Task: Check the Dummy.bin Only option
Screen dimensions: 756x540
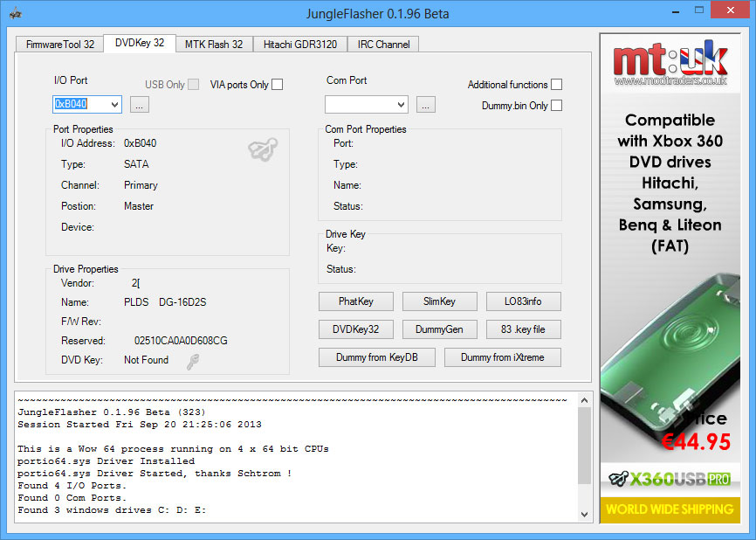Action: [x=556, y=105]
